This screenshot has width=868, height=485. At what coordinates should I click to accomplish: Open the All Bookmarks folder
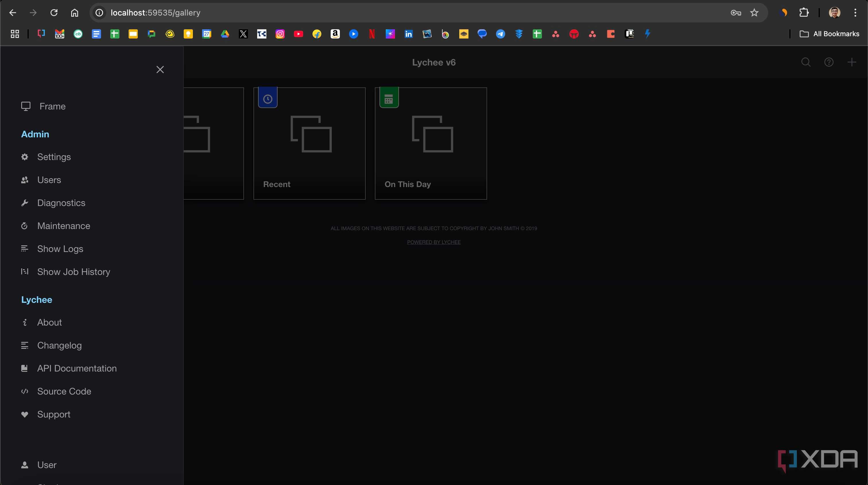tap(829, 34)
